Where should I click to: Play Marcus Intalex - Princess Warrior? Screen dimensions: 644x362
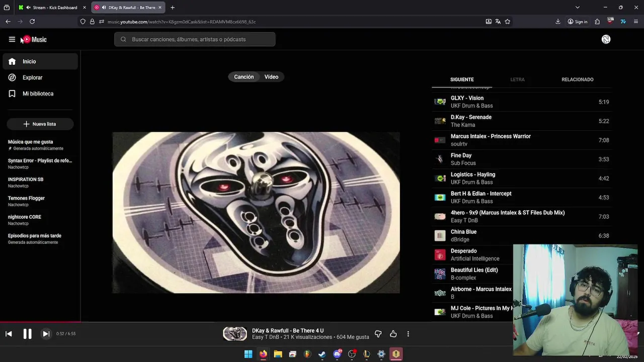[x=522, y=140]
